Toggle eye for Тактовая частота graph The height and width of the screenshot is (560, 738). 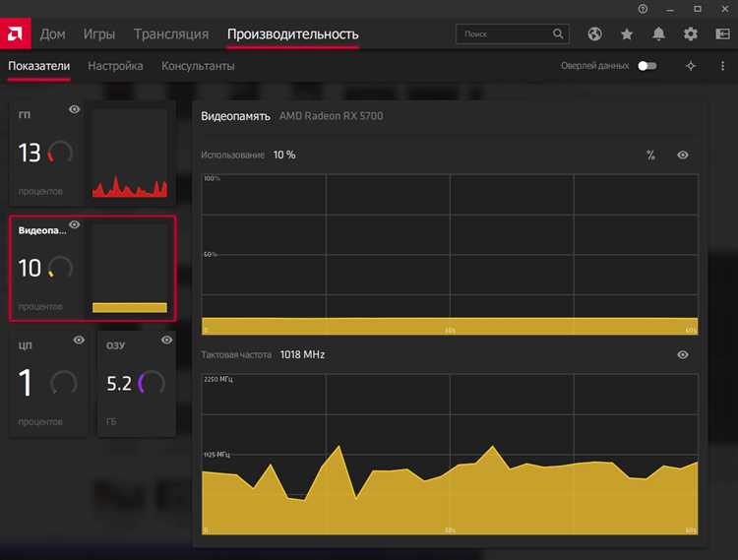[683, 355]
